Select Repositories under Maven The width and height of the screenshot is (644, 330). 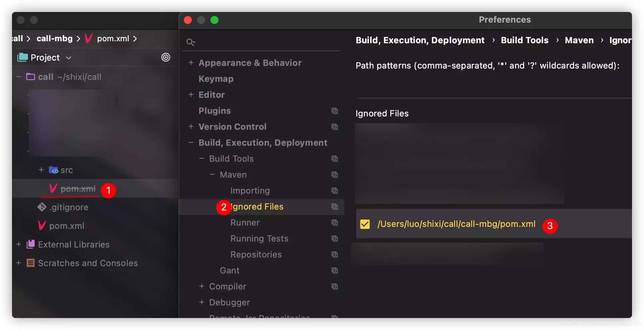(256, 254)
